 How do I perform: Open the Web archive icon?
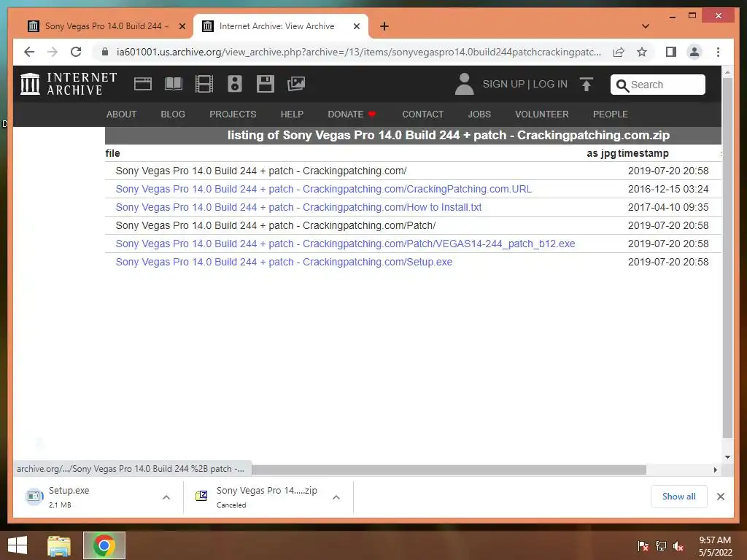point(142,84)
